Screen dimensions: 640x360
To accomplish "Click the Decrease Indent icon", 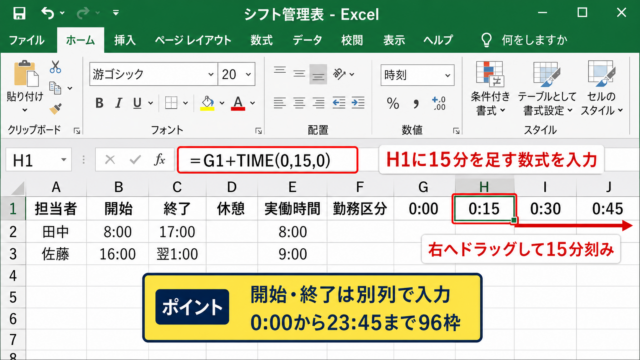I will (x=338, y=102).
